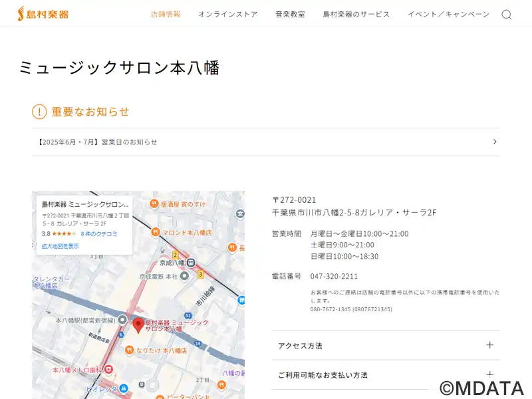This screenshot has width=532, height=399.
Task: Click the exclamation alert icon by 重要なお知らせ
Action: tap(39, 112)
